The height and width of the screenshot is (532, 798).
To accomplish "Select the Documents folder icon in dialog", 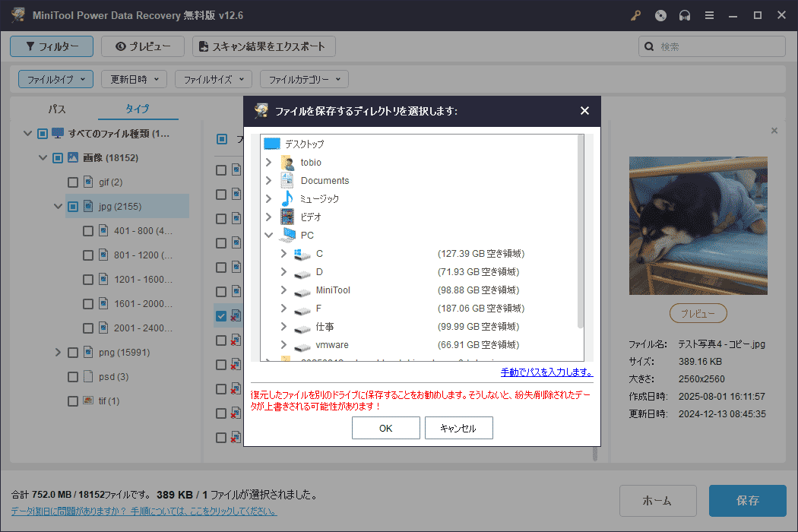I will tap(287, 181).
